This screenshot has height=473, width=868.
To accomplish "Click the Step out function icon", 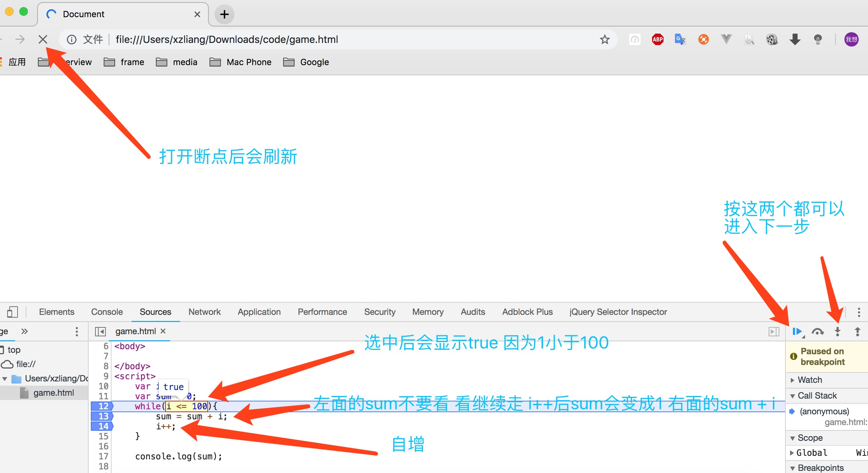I will click(x=857, y=332).
